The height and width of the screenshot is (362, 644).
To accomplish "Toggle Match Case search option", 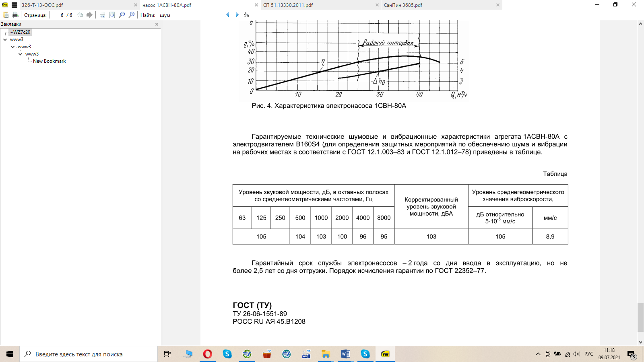I will [247, 15].
